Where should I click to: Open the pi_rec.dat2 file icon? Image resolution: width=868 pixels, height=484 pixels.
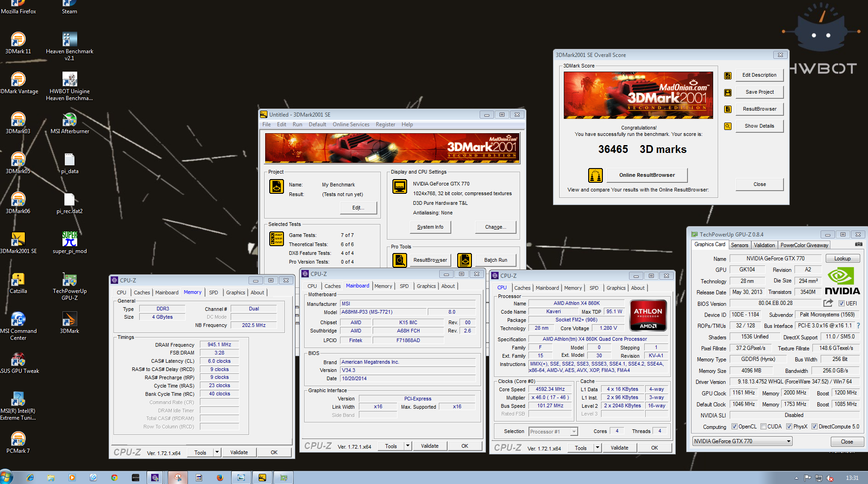(69, 203)
